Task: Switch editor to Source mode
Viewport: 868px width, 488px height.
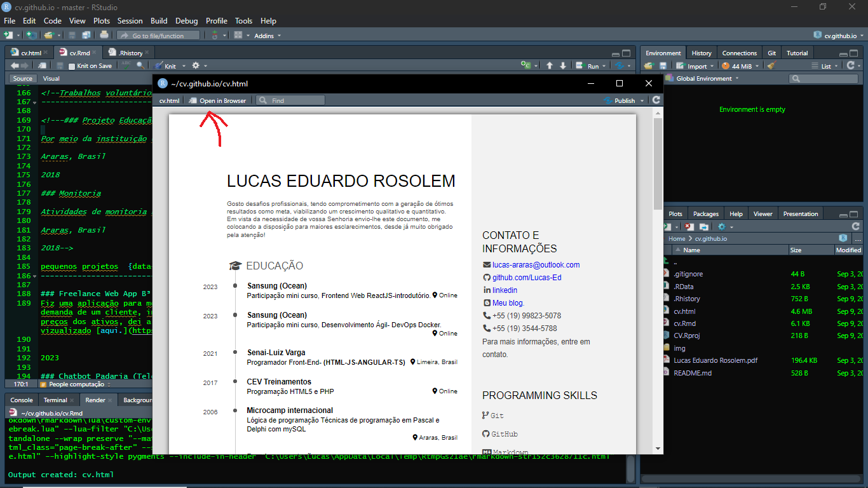Action: pyautogui.click(x=22, y=79)
